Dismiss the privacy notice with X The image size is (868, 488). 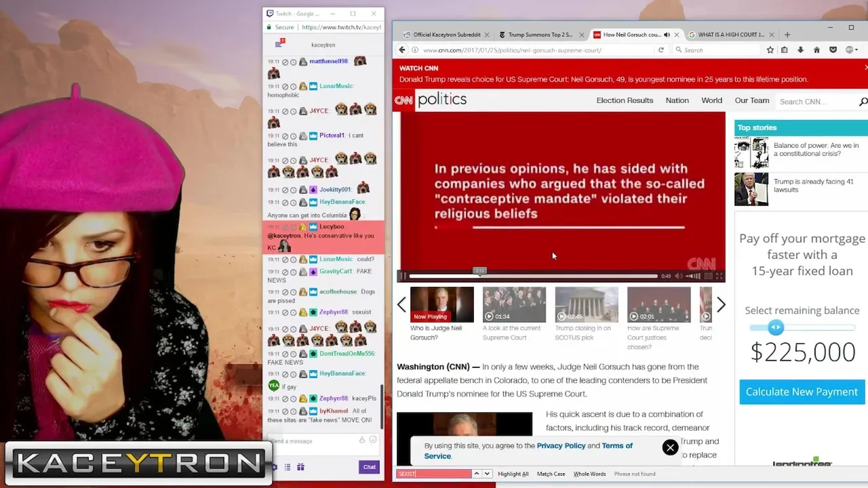point(670,447)
